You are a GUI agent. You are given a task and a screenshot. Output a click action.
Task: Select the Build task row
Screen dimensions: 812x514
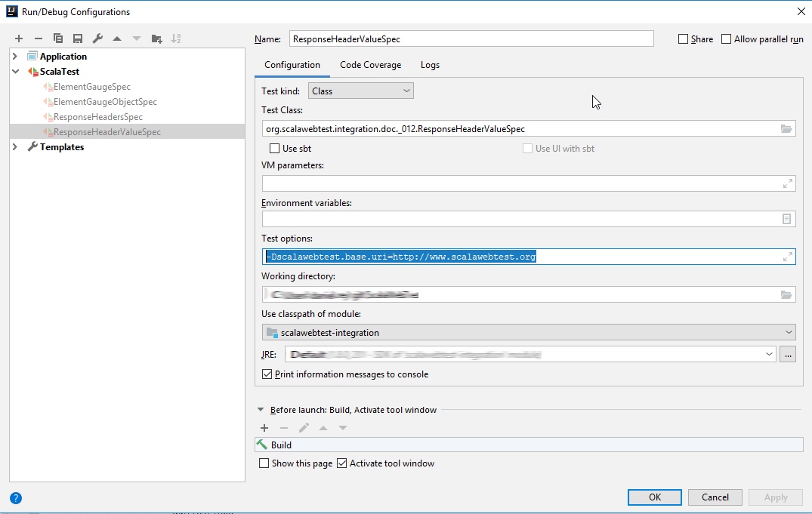pos(529,445)
